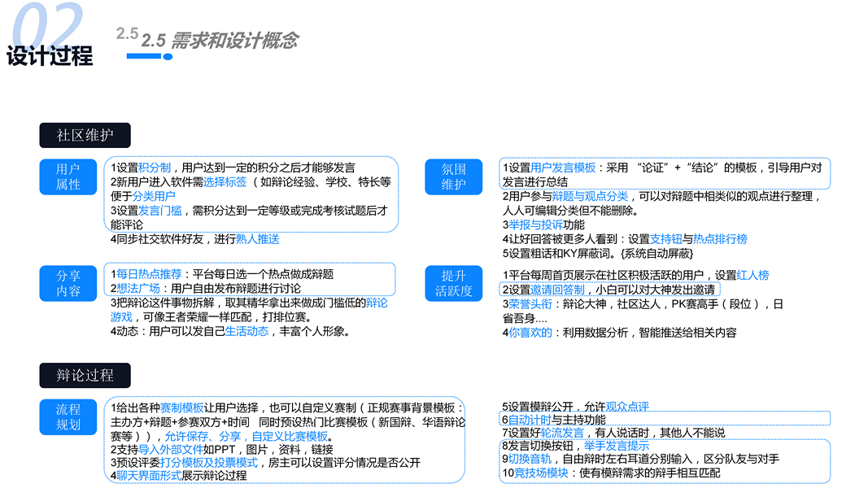Click the 设计过程 chapter heading
Viewport: 868px width, 488px height.
(50, 55)
